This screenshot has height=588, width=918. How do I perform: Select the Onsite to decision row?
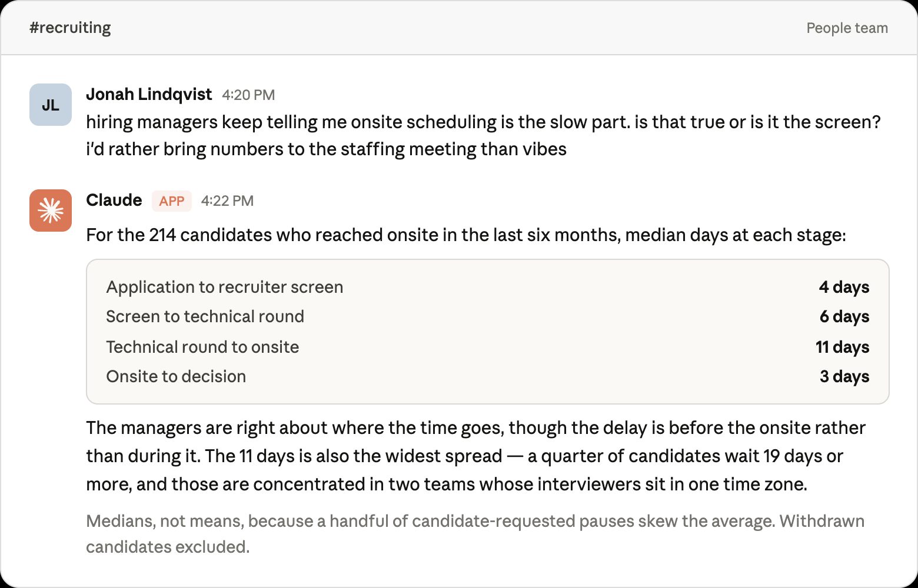point(488,376)
